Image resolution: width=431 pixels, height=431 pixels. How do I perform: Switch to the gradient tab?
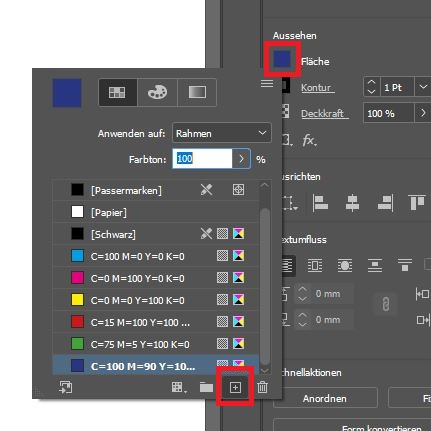pos(197,92)
